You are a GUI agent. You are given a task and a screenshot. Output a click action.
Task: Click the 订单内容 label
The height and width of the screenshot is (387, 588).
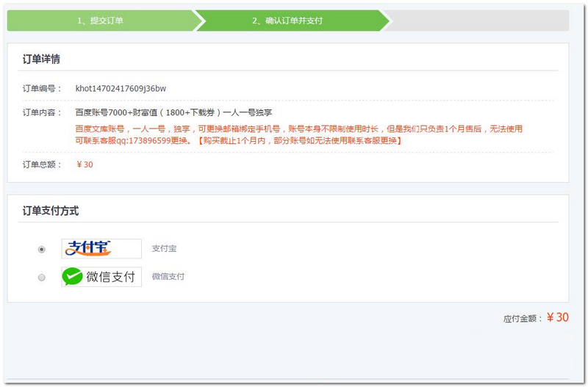(42, 112)
